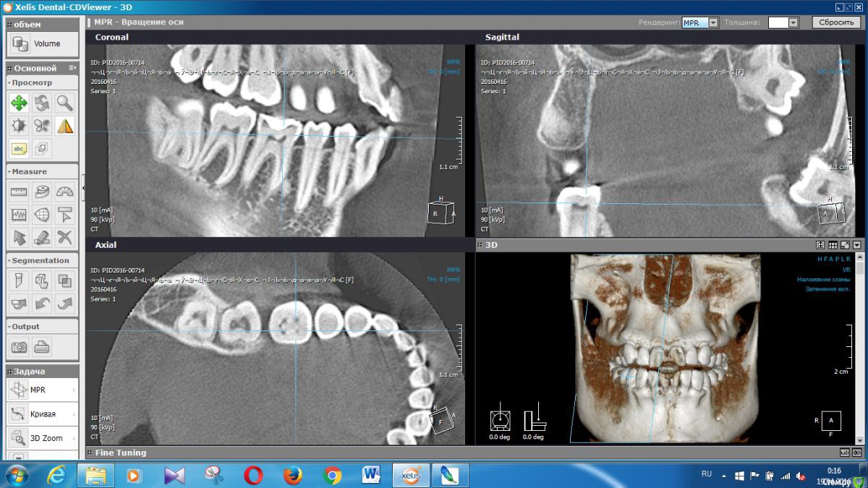Screen dimensions: 868x488
Task: Choose the protractor angle measurement tool
Action: coord(65,192)
